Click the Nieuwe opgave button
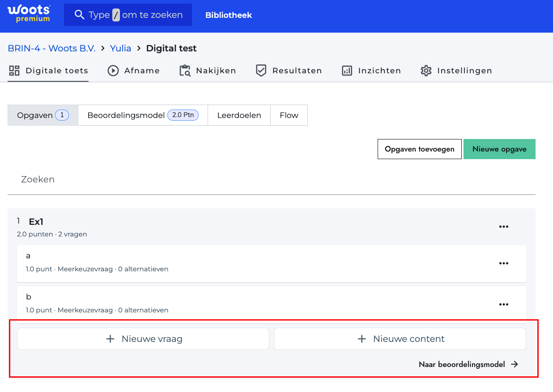The width and height of the screenshot is (553, 392). [499, 149]
